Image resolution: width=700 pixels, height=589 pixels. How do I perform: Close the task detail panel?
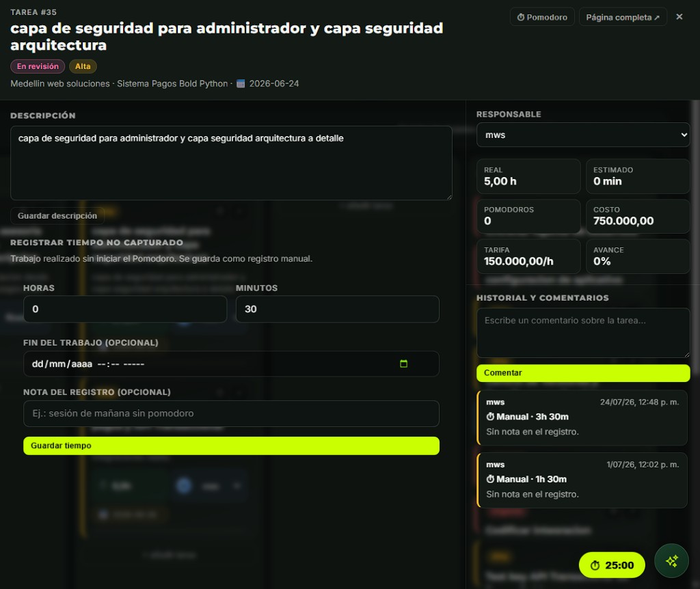click(x=679, y=17)
